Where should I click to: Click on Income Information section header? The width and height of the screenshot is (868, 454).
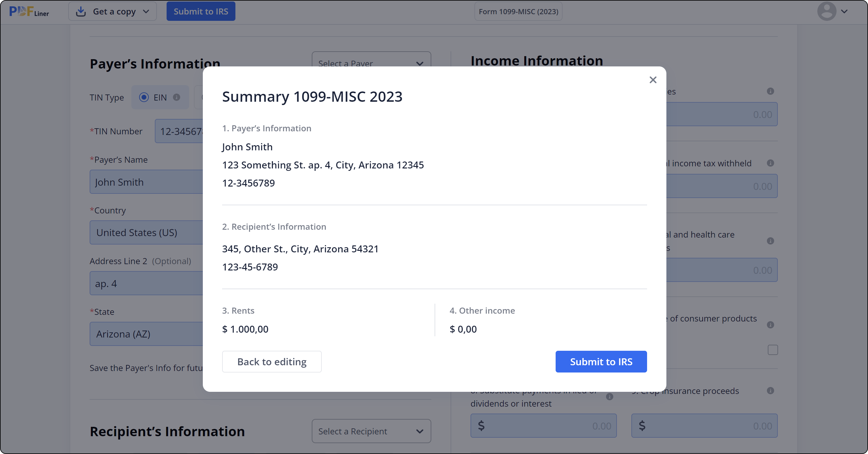[x=537, y=60]
